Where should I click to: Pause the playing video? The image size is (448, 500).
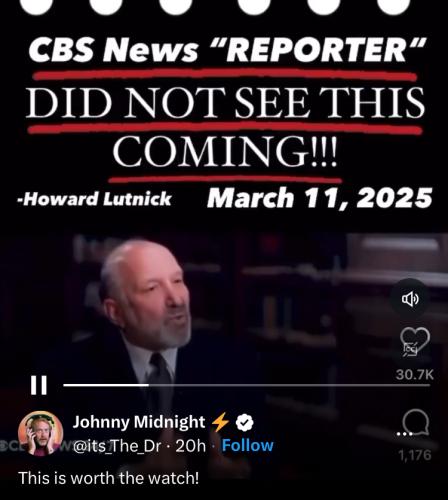[x=39, y=385]
